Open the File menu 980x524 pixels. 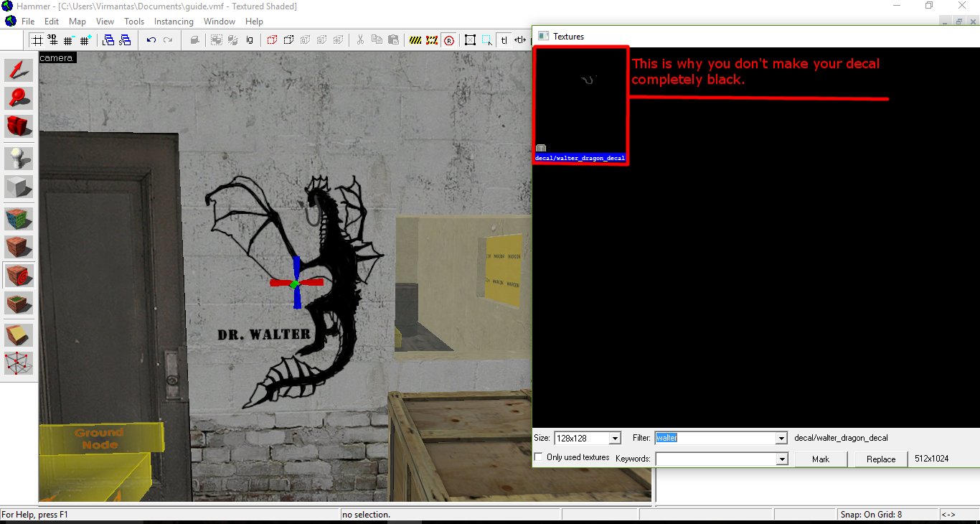click(28, 22)
